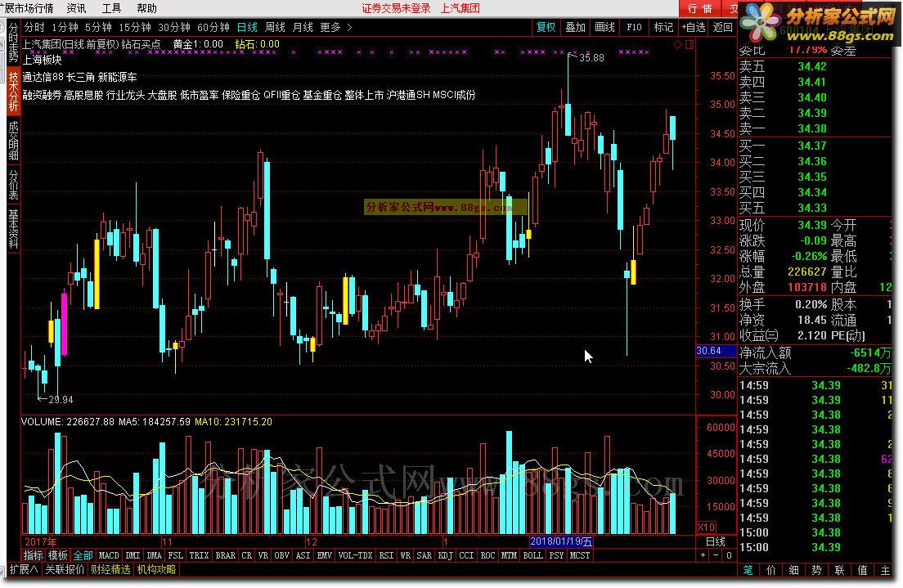Open the 财经精选 tab
The height and width of the screenshot is (588, 903).
(110, 569)
